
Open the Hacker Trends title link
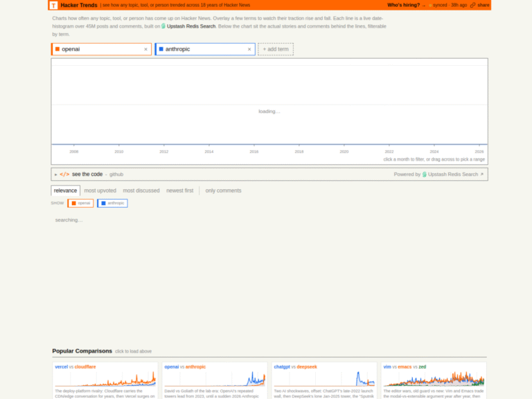pos(79,5)
